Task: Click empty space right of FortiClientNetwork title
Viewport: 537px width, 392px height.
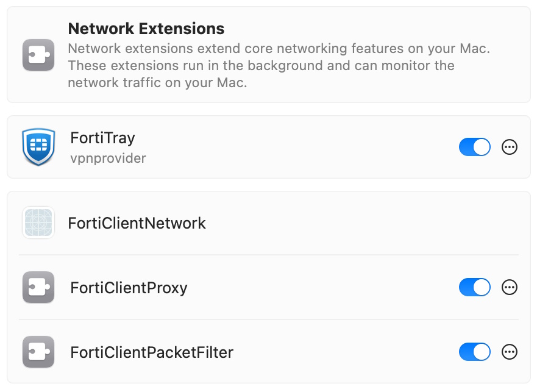Action: (366, 223)
